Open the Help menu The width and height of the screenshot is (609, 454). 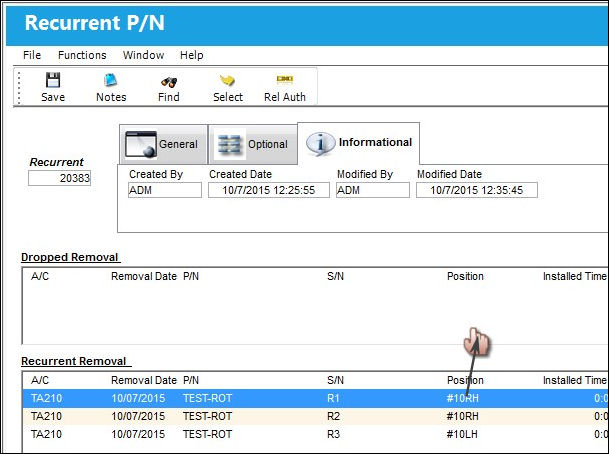click(x=191, y=55)
